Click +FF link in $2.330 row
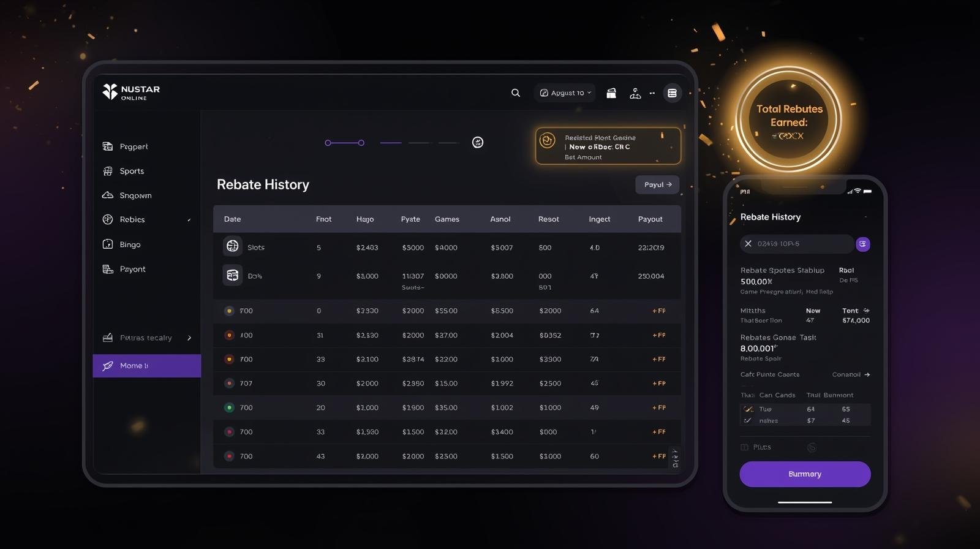 click(659, 335)
